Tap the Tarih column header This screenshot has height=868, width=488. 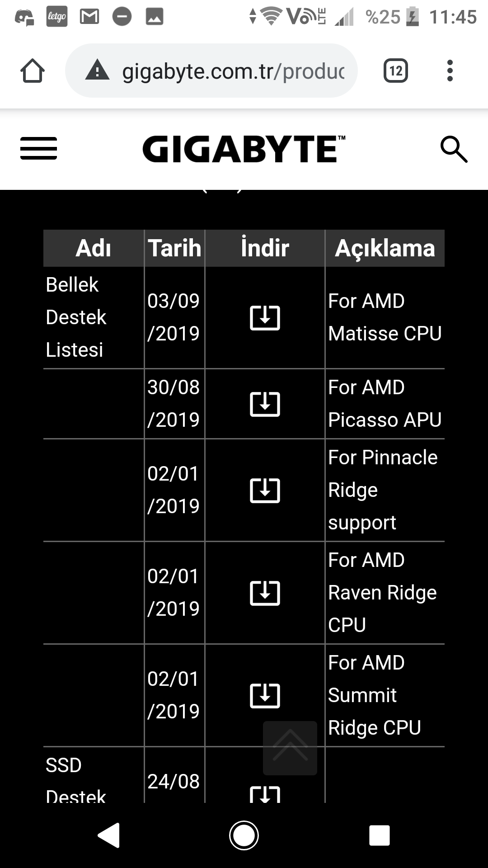pyautogui.click(x=174, y=248)
